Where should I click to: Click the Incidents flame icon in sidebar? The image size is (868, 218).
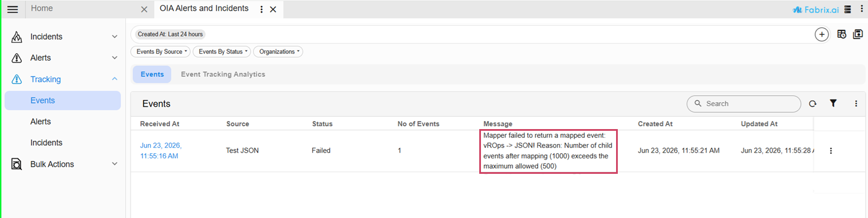tap(17, 37)
